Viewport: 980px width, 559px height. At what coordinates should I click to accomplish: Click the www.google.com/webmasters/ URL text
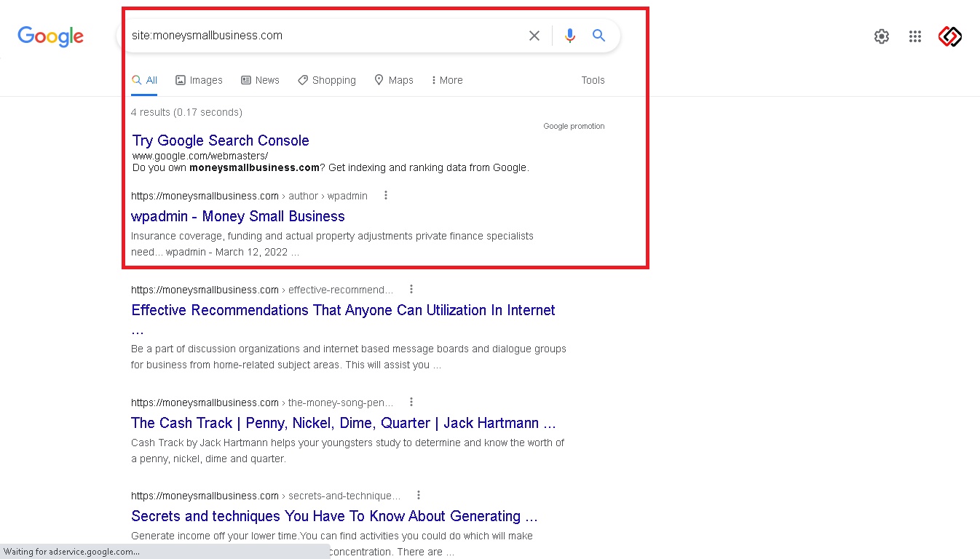tap(200, 156)
